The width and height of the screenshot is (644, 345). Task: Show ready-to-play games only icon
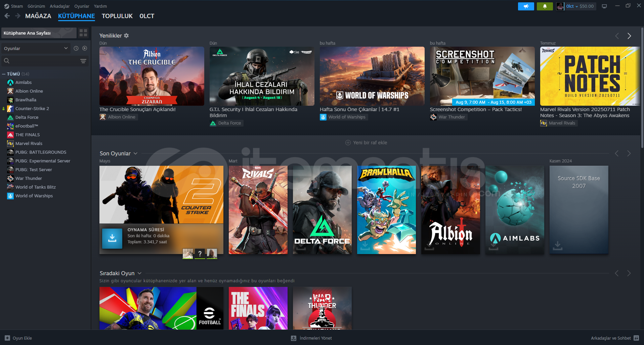tap(85, 48)
